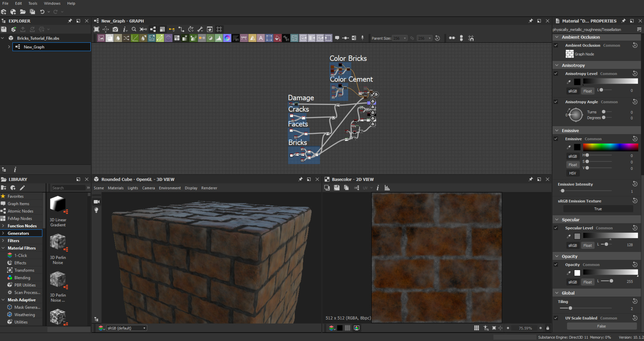The width and height of the screenshot is (644, 341).
Task: Open the Parent Size dropdown in the graph toolbar
Action: click(400, 38)
